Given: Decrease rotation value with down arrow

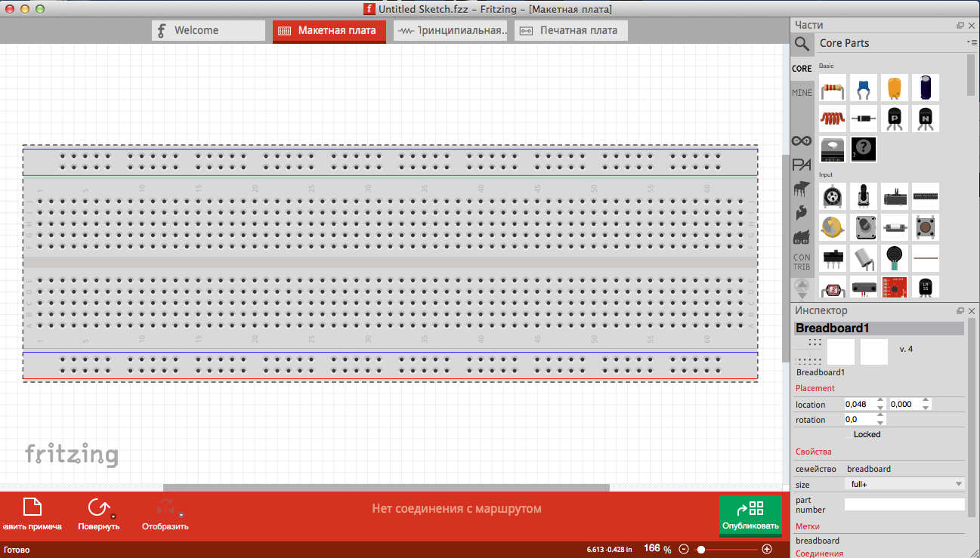Looking at the screenshot, I should [880, 423].
